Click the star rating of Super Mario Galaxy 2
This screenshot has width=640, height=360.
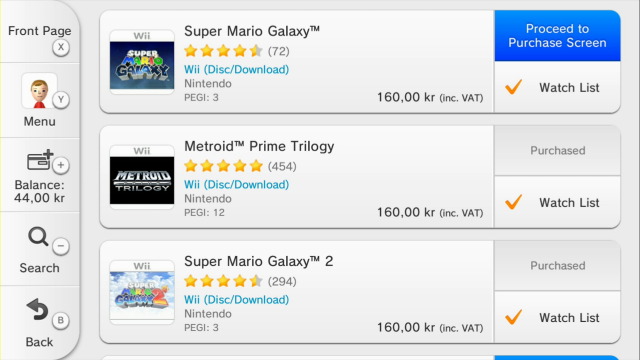point(223,281)
